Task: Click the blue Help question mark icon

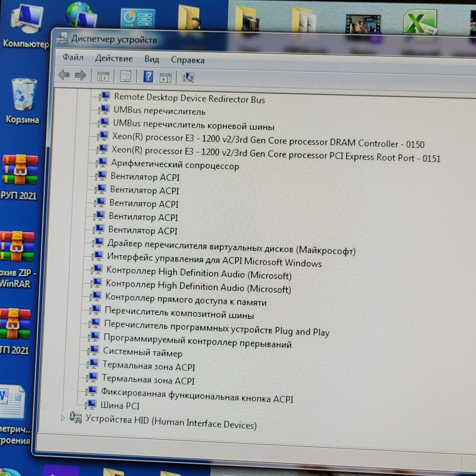Action: [x=148, y=77]
